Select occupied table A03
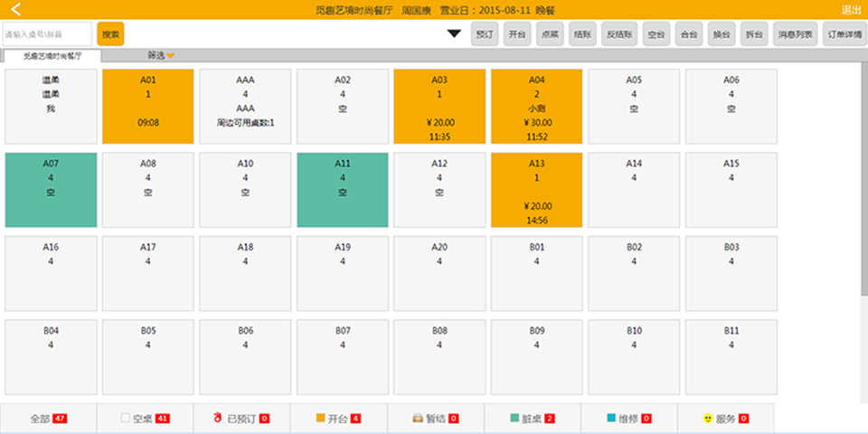 coord(439,107)
